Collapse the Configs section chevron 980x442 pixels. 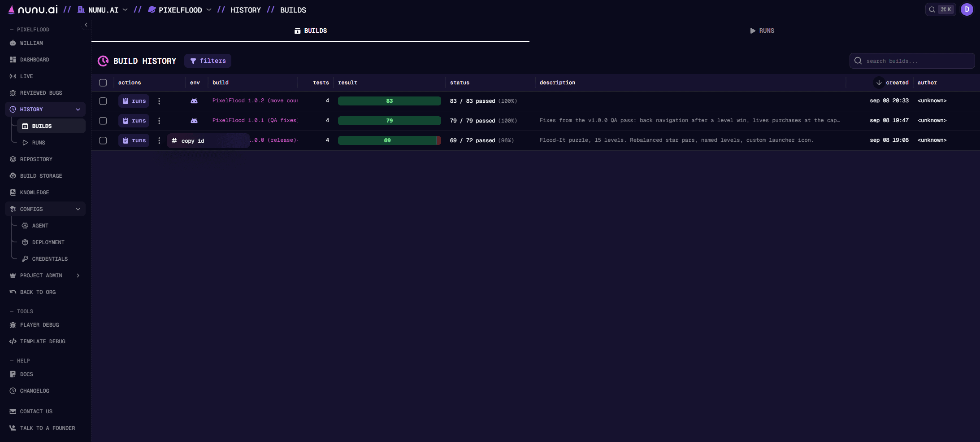tap(78, 209)
